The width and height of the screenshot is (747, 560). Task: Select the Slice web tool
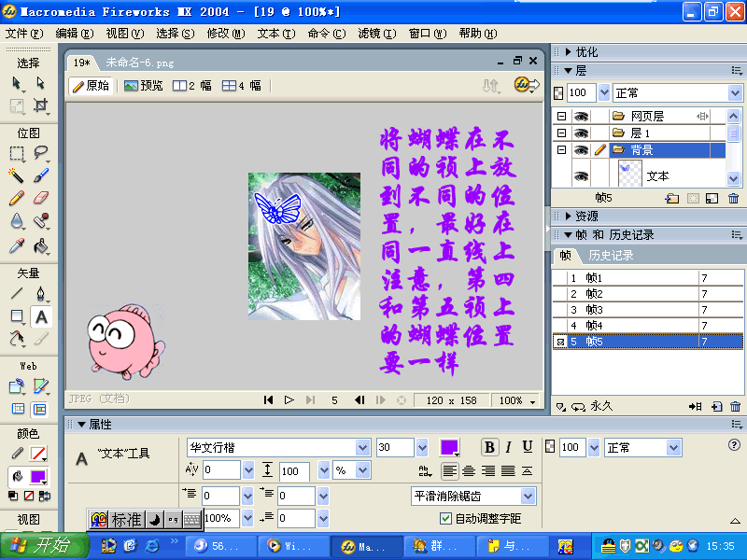(x=41, y=385)
